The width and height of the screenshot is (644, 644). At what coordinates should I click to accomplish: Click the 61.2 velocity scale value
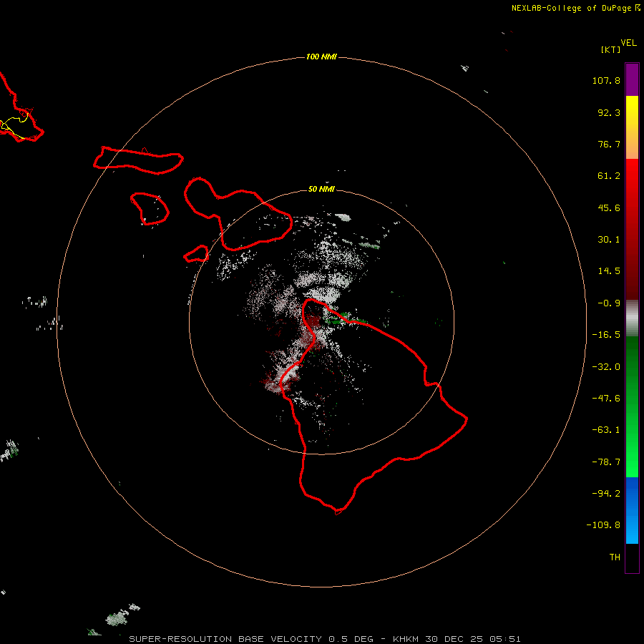point(609,176)
